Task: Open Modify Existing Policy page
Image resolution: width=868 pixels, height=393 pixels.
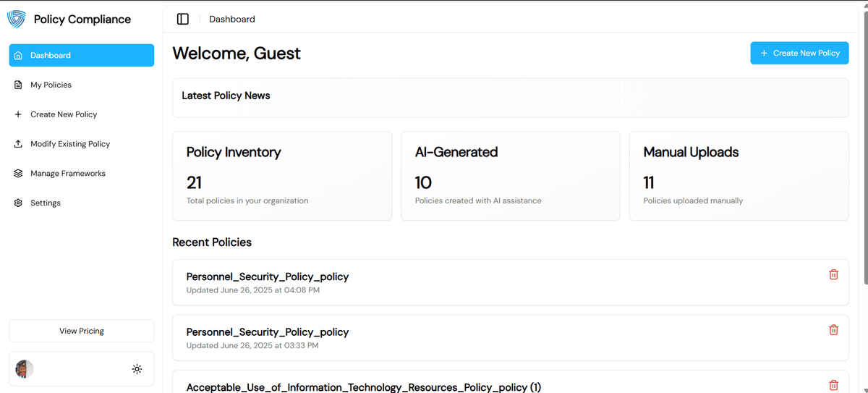Action: 70,144
